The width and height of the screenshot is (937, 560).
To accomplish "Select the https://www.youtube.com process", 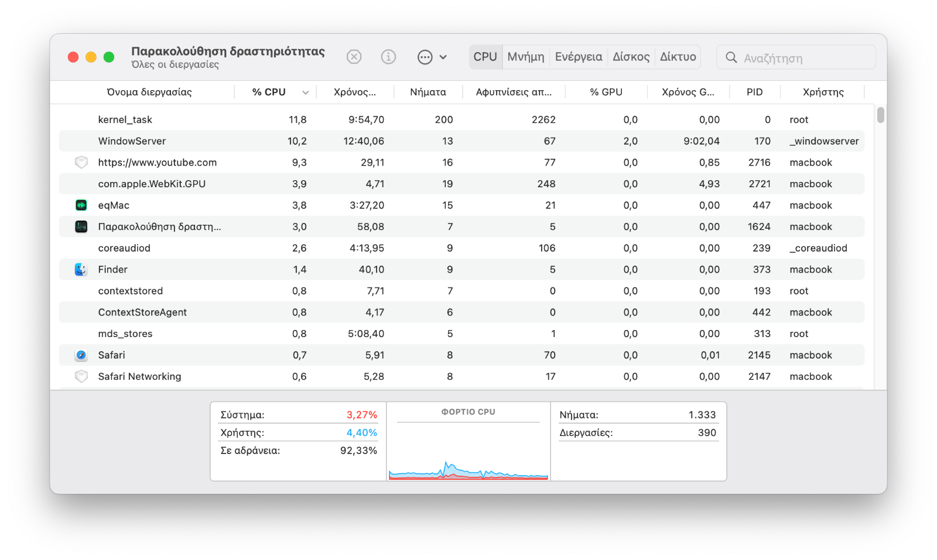I will pyautogui.click(x=157, y=162).
